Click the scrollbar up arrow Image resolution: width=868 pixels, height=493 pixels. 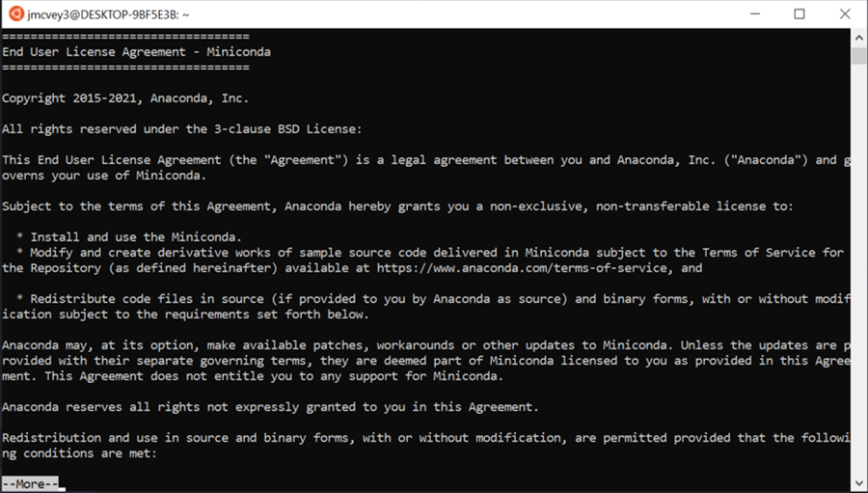[858, 39]
